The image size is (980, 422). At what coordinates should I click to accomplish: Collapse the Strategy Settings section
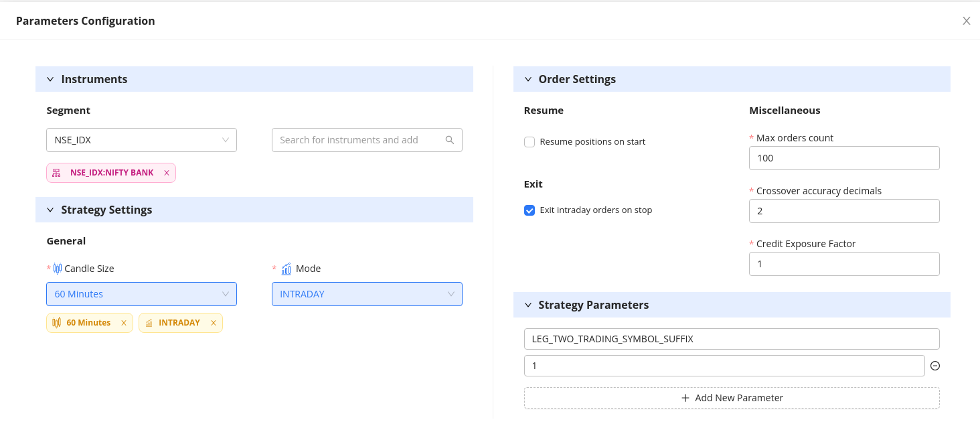(50, 210)
